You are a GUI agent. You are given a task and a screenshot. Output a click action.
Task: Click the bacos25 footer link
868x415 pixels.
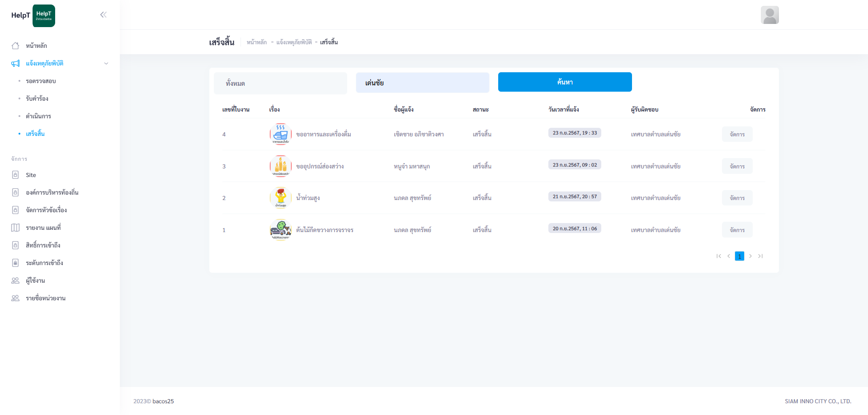click(163, 401)
